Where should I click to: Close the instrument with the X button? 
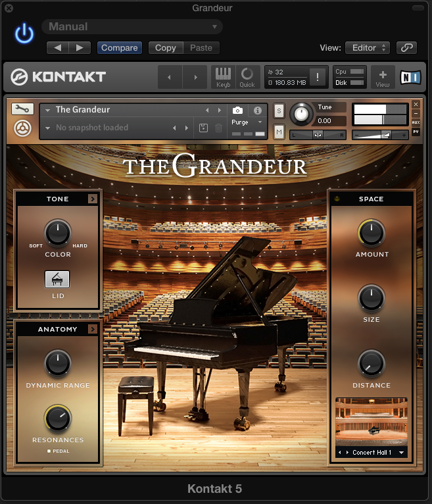point(416,105)
